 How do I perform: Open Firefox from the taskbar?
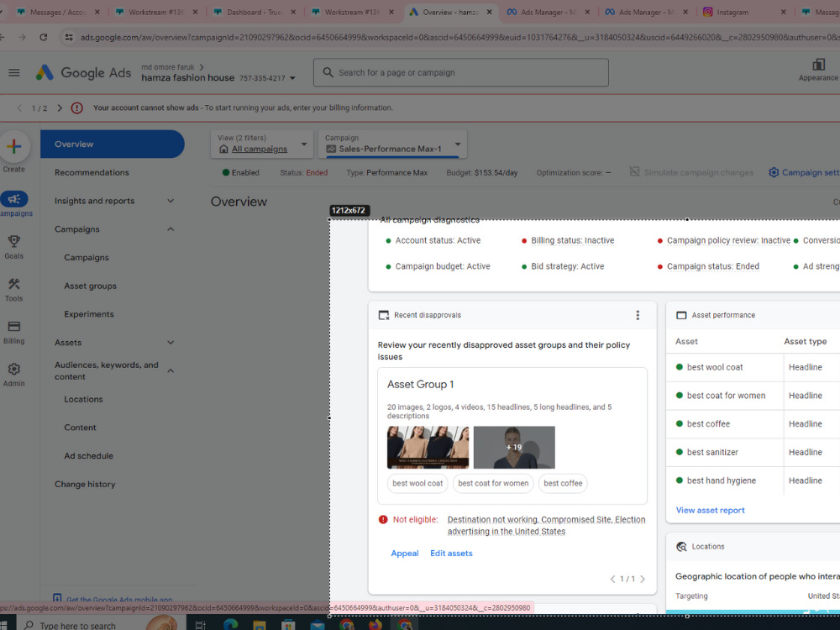coord(375,624)
